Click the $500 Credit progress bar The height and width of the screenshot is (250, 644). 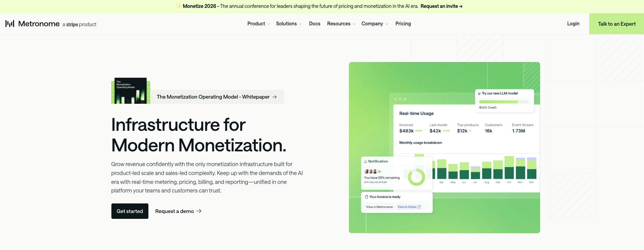(504, 102)
